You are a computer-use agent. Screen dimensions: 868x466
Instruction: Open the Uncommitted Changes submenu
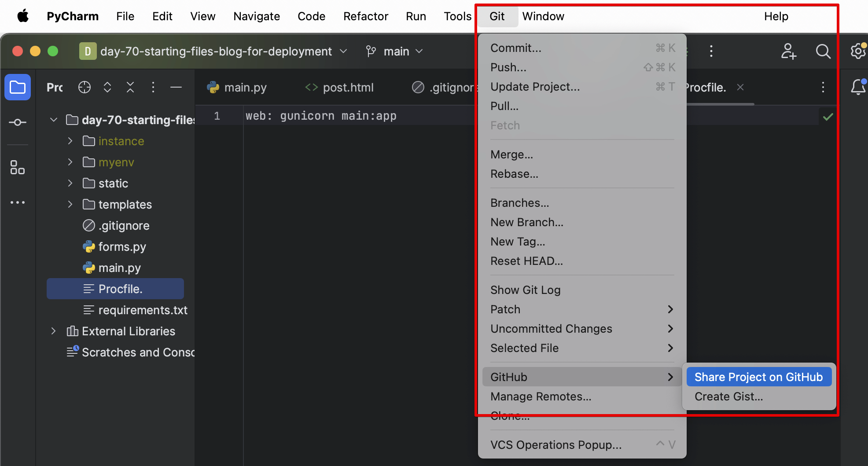(582, 329)
